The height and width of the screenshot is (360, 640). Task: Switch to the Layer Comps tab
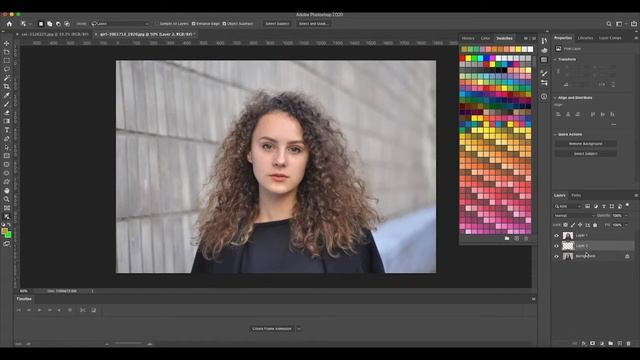point(610,38)
